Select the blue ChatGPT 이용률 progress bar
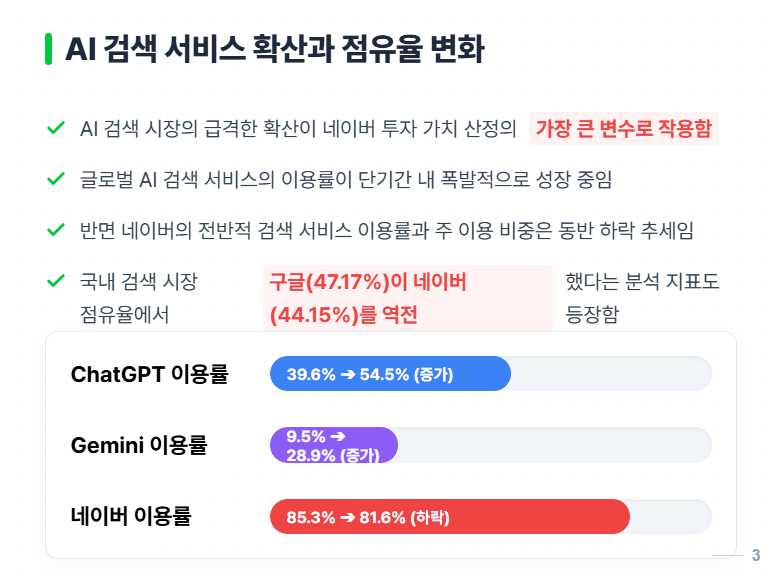 (391, 374)
